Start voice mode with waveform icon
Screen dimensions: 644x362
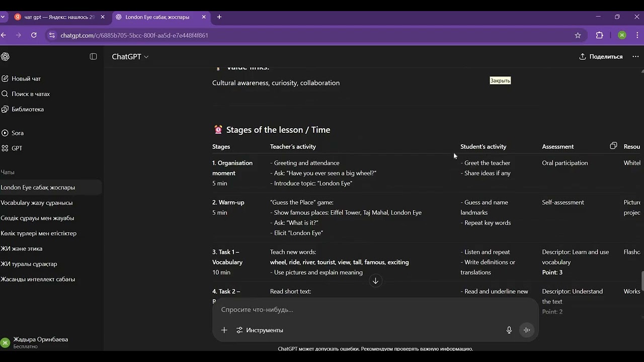point(527,330)
